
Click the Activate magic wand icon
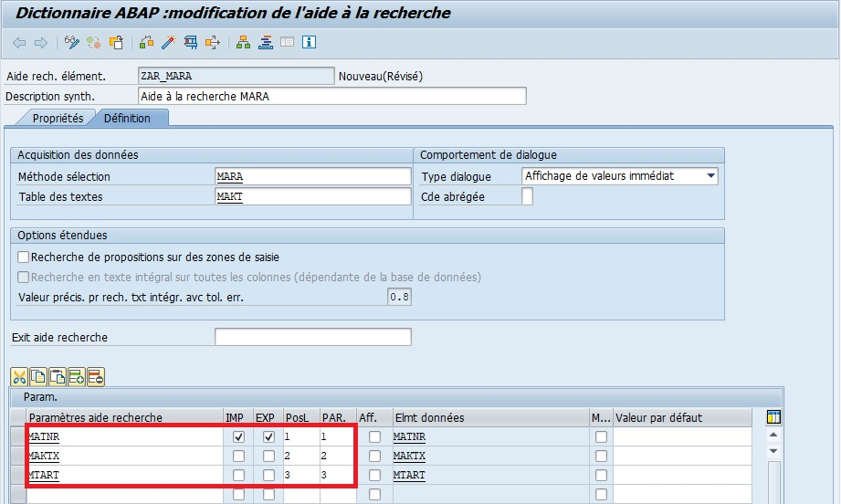tap(168, 43)
